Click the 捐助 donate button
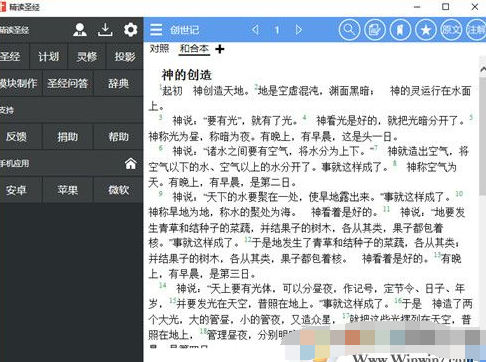 pos(68,137)
